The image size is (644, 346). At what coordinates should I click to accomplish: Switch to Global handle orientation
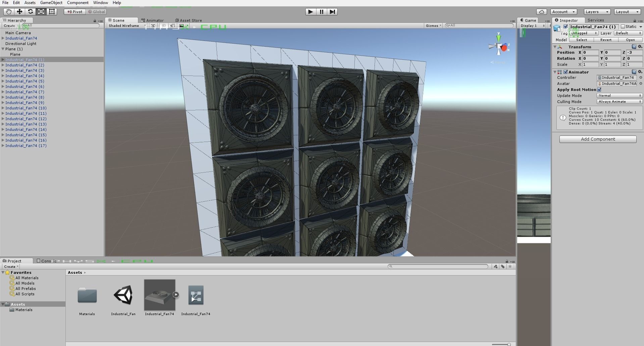click(x=97, y=11)
